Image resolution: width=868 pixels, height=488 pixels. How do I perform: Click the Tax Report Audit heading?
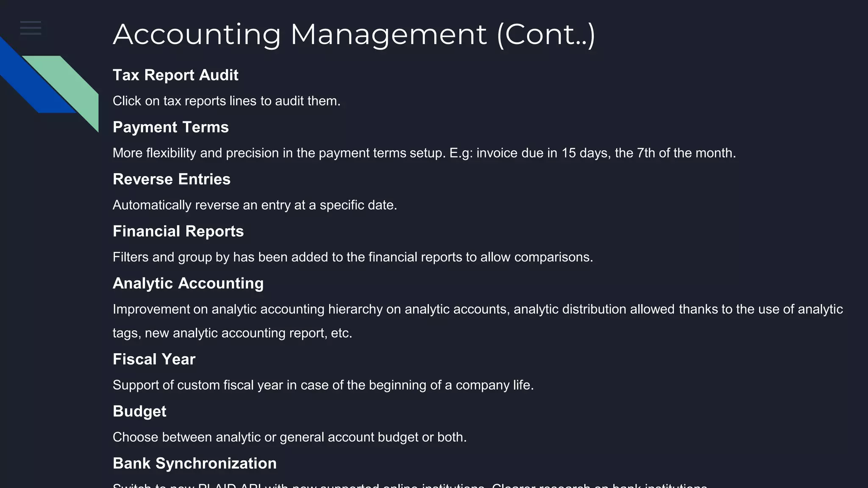point(175,75)
